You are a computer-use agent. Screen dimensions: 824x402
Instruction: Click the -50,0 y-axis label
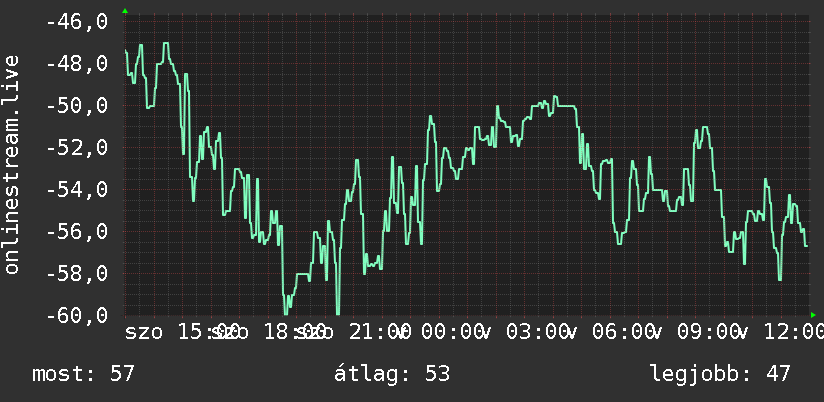coord(77,106)
